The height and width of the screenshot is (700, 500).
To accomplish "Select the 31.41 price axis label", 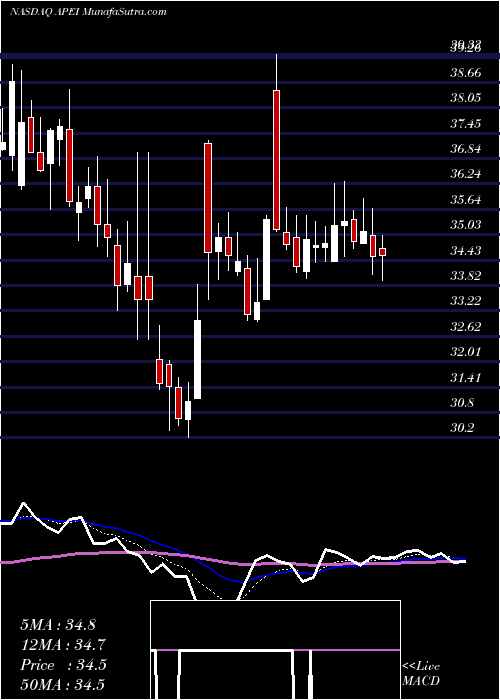I will [x=466, y=378].
